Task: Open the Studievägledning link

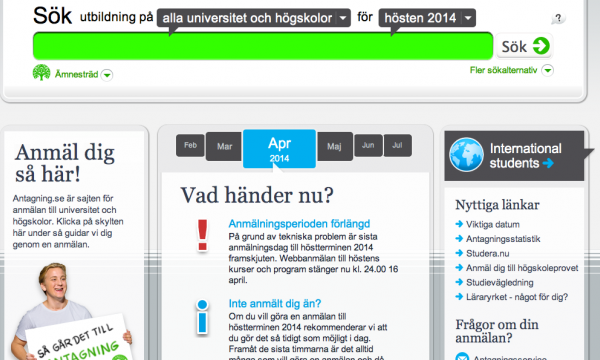Action: (x=499, y=283)
